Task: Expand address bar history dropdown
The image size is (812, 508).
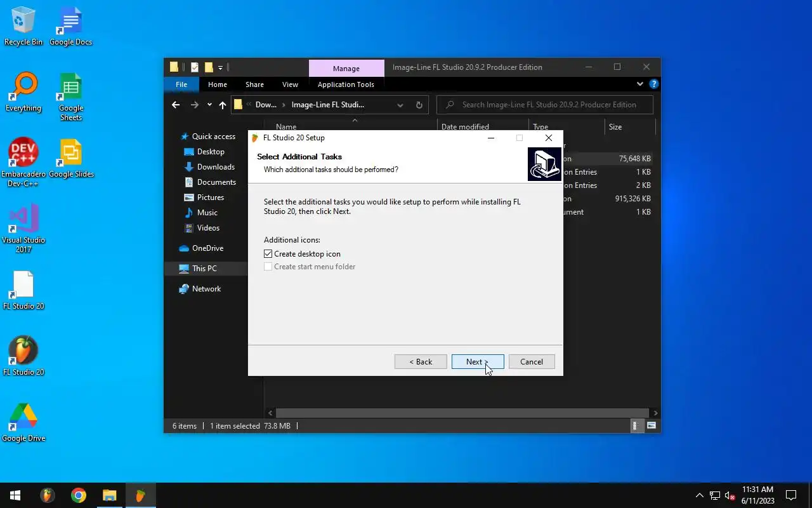Action: (400, 105)
